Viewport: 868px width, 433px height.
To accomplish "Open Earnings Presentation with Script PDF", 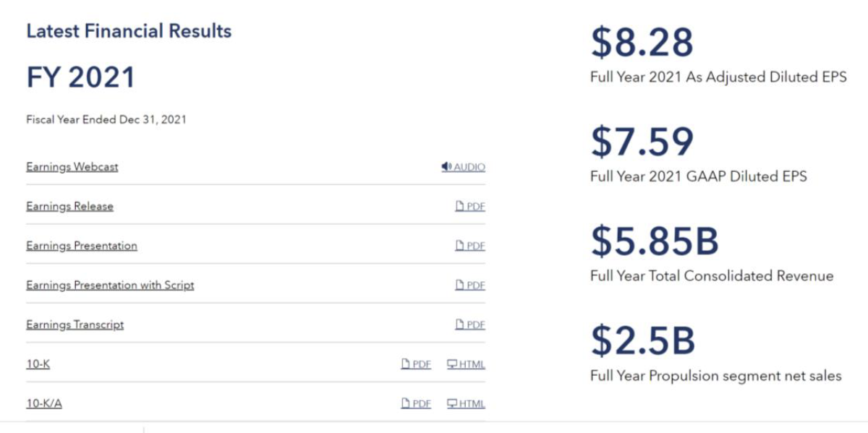I will [x=470, y=286].
